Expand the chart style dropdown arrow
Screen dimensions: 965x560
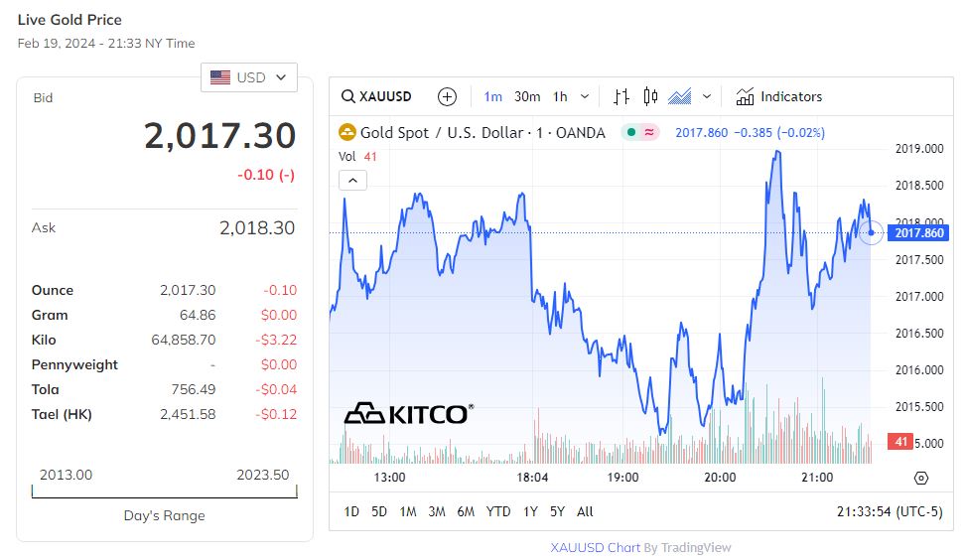[707, 96]
